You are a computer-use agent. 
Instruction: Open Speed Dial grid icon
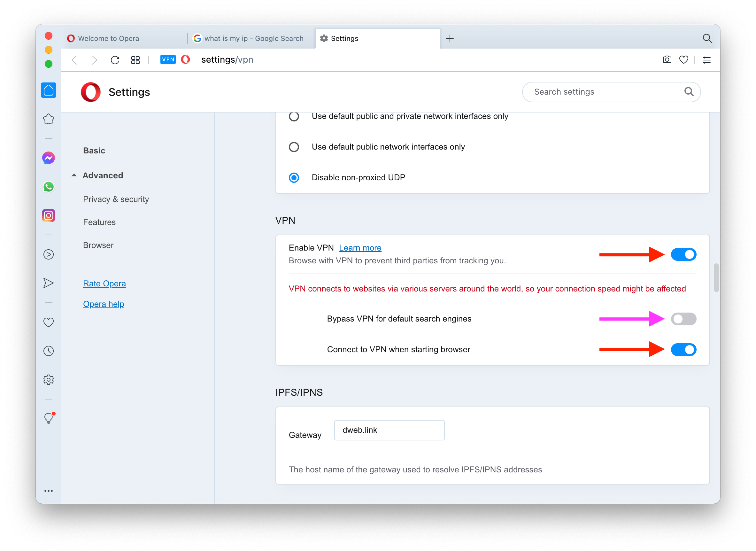(x=135, y=60)
